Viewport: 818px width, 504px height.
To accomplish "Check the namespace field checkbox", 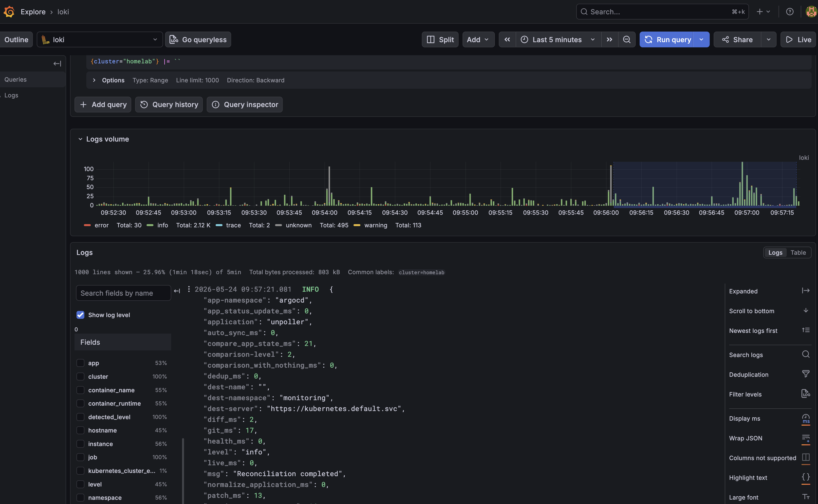I will tap(80, 498).
